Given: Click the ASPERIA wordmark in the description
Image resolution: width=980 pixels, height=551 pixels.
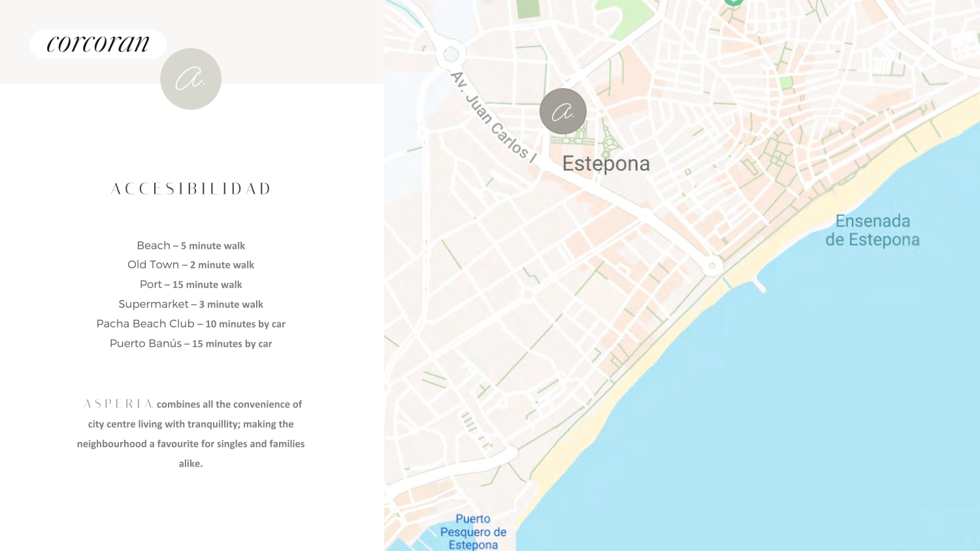Looking at the screenshot, I should coord(118,404).
